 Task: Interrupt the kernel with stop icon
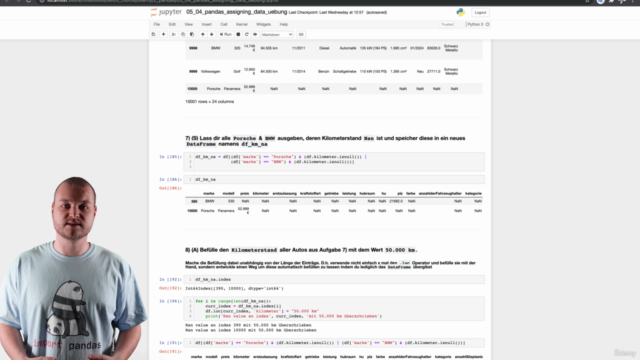(238, 35)
